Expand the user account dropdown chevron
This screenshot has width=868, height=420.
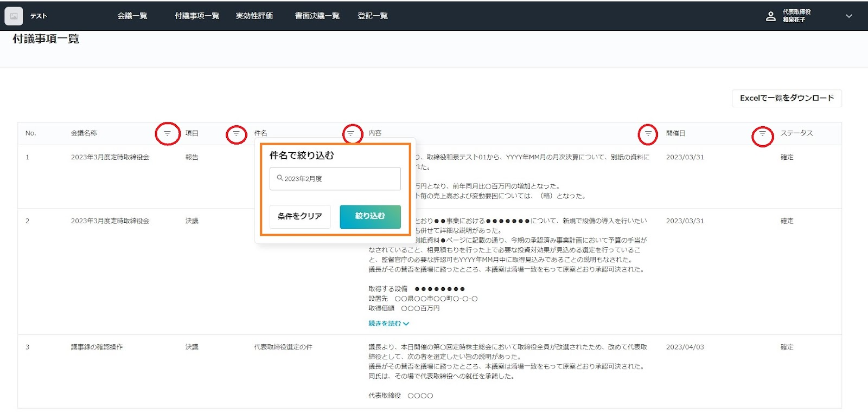849,16
